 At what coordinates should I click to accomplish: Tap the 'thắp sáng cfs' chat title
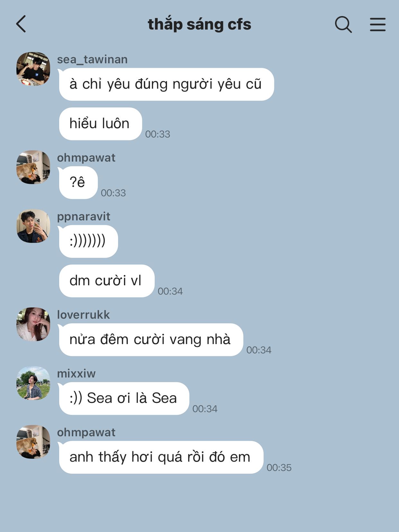(x=199, y=24)
